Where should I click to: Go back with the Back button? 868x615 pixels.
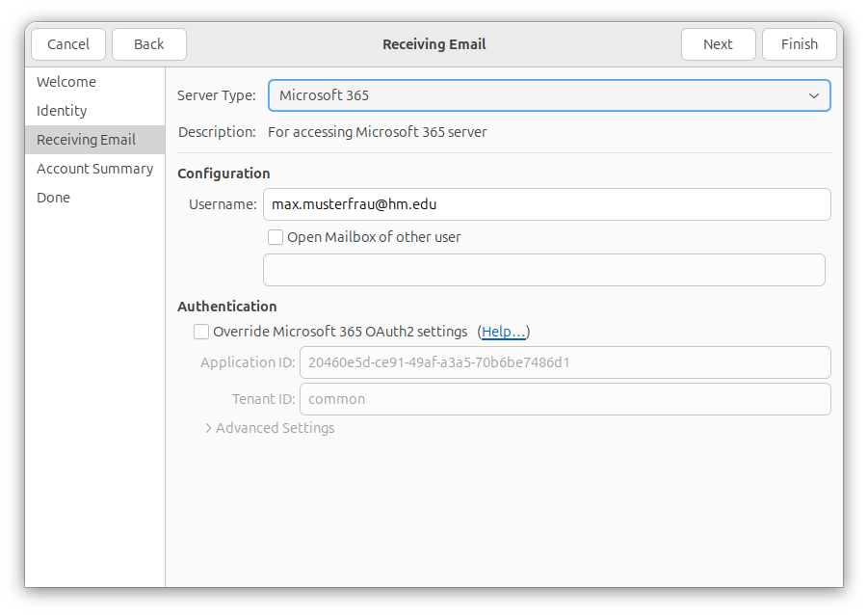coord(149,44)
